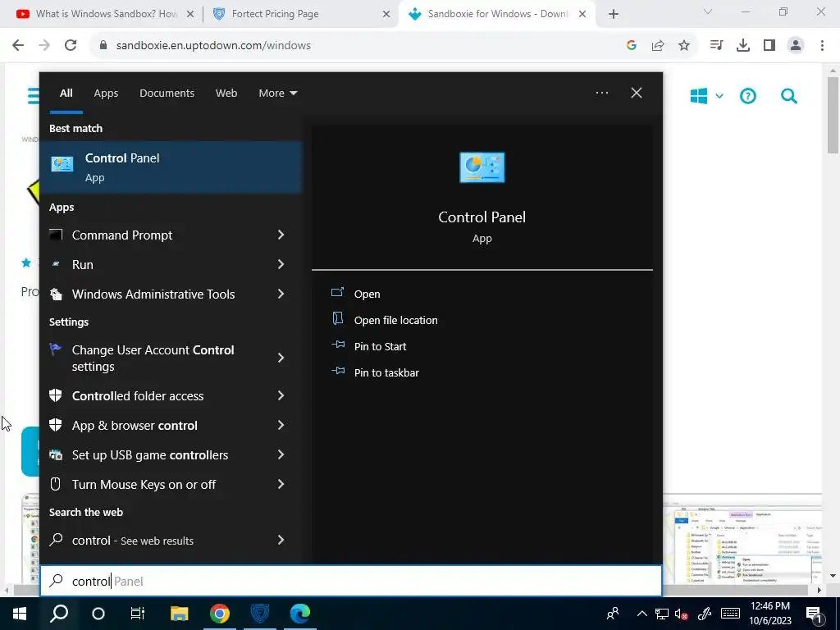Viewport: 840px width, 630px height.
Task: Switch to the Apps search tab
Action: coord(106,94)
